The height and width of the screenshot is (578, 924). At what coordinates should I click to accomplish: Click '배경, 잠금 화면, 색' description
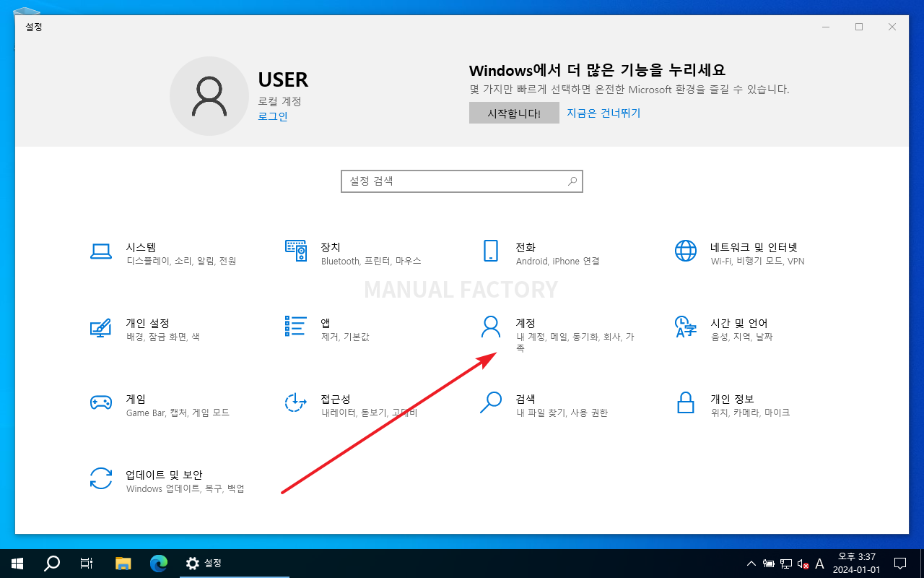pyautogui.click(x=163, y=337)
